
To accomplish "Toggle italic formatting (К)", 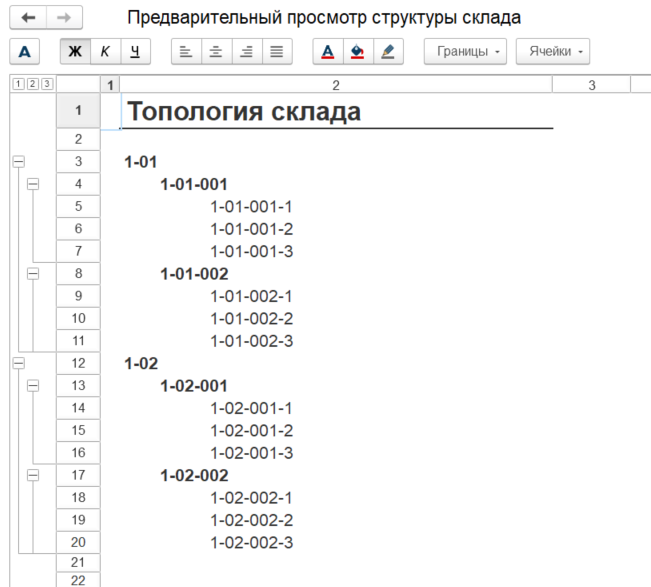I will tap(105, 51).
